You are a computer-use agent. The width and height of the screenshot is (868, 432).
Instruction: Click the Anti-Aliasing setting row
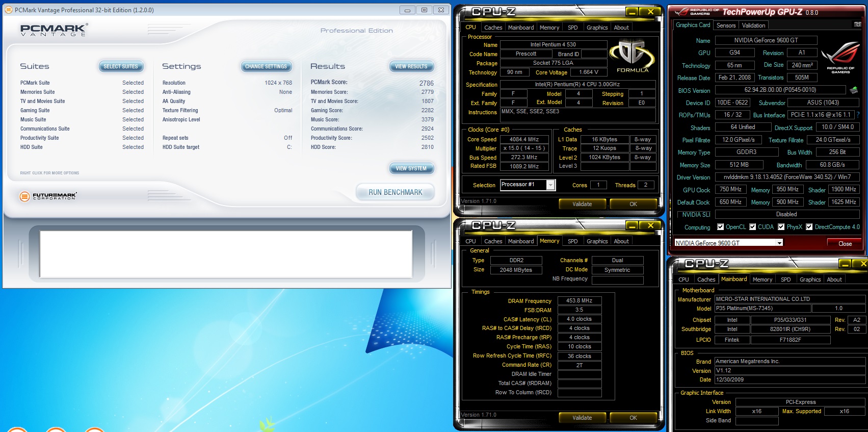point(227,92)
